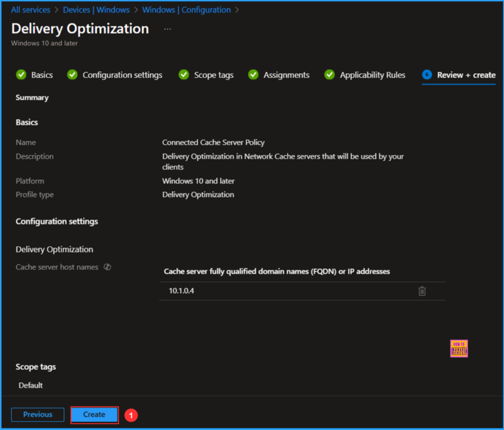Viewport: 504px width, 430px height.
Task: Click the checkmark icon beside Applicability Rules
Action: coord(329,74)
